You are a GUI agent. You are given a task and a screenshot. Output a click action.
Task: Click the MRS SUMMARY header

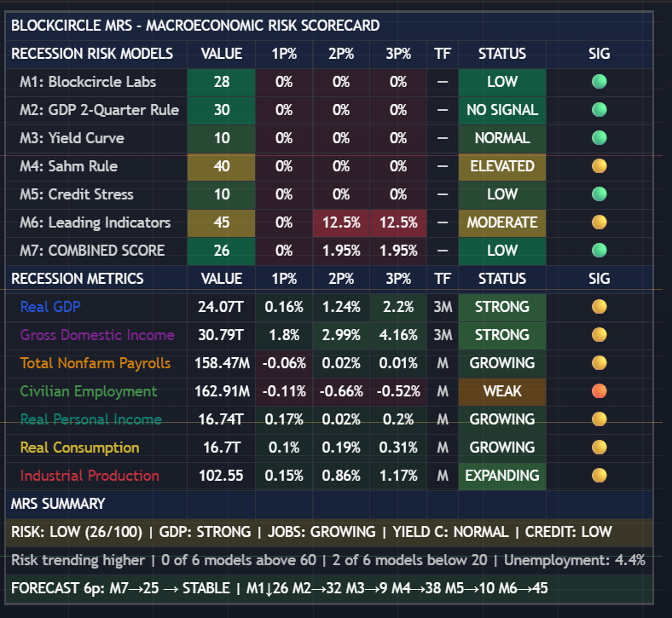(58, 504)
